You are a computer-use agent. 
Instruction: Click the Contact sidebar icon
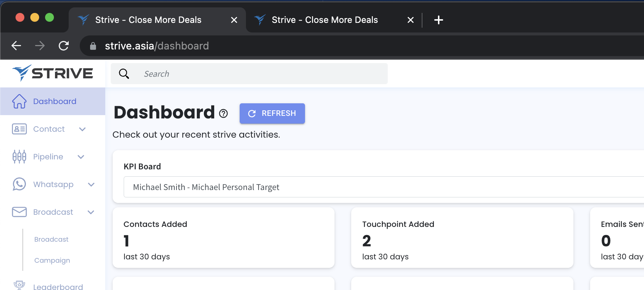19,129
